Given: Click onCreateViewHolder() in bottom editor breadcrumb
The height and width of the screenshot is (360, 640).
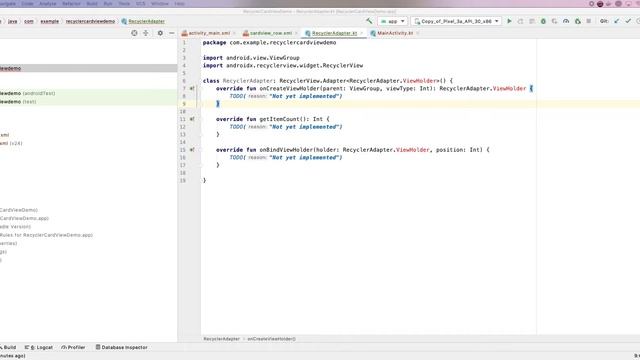Looking at the screenshot, I should (271, 339).
